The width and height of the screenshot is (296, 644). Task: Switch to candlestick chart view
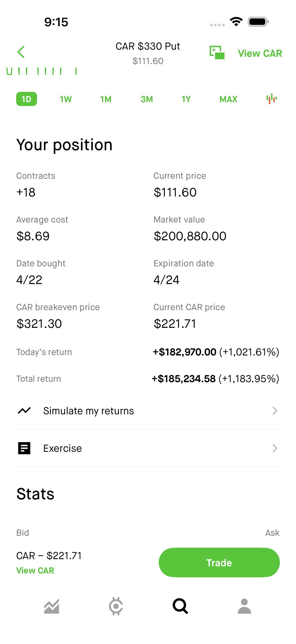point(272,99)
